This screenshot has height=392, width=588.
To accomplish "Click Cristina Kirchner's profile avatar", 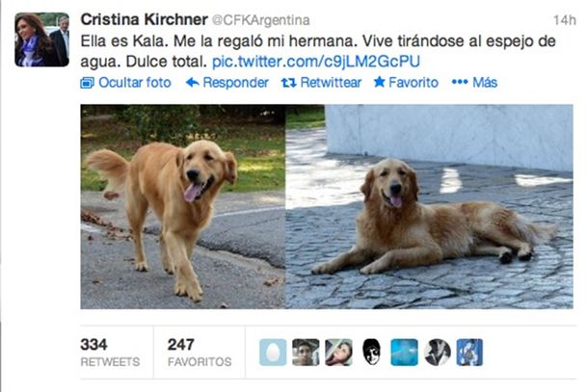I will (x=41, y=39).
